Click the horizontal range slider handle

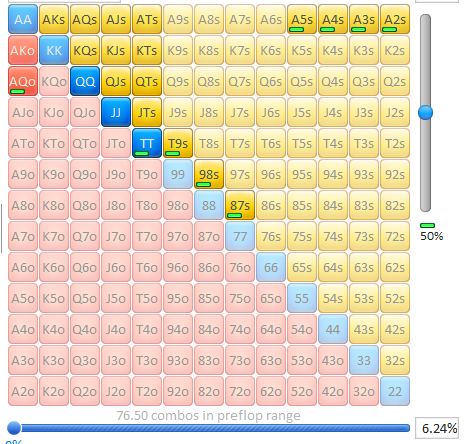pyautogui.click(x=14, y=428)
